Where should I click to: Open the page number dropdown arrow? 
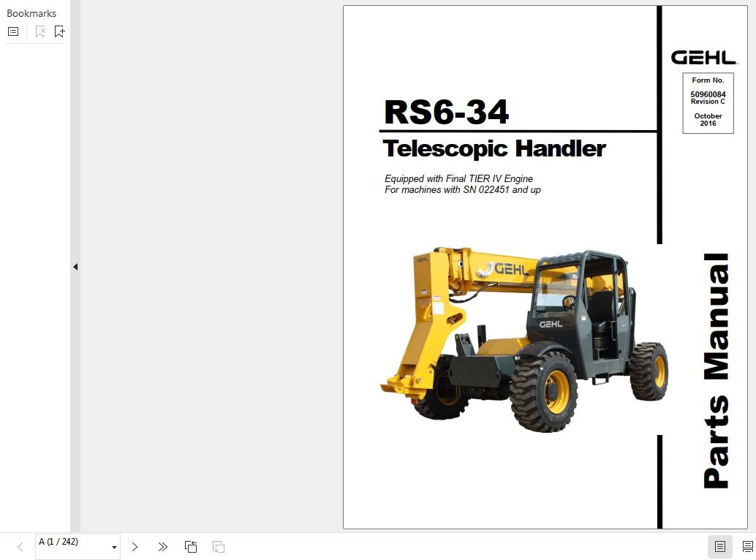114,547
